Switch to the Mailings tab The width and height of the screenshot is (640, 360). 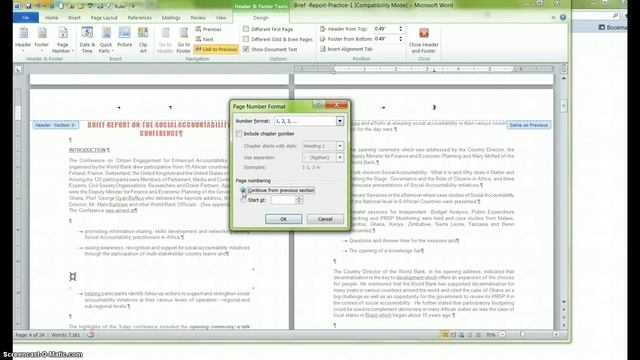coord(171,18)
